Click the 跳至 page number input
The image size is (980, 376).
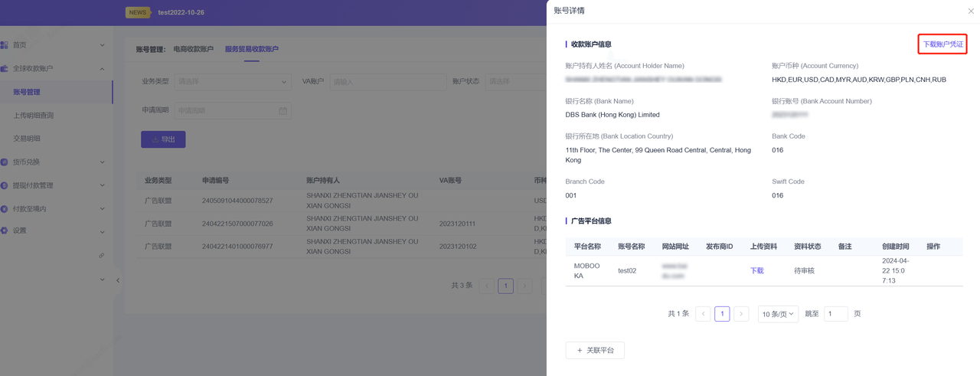coord(835,314)
